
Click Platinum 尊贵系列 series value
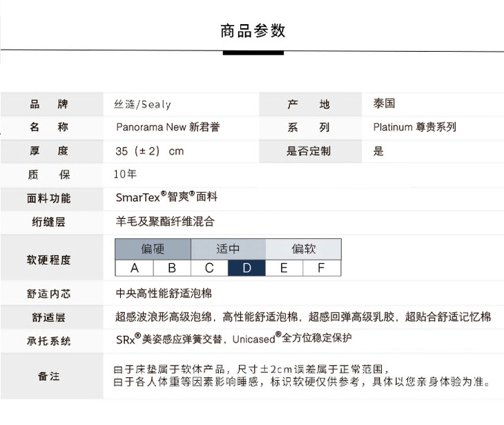414,127
